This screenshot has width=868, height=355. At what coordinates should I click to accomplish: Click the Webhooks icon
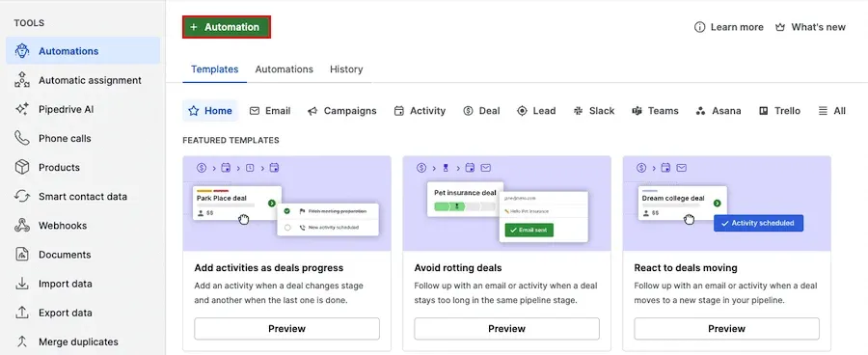click(x=22, y=226)
